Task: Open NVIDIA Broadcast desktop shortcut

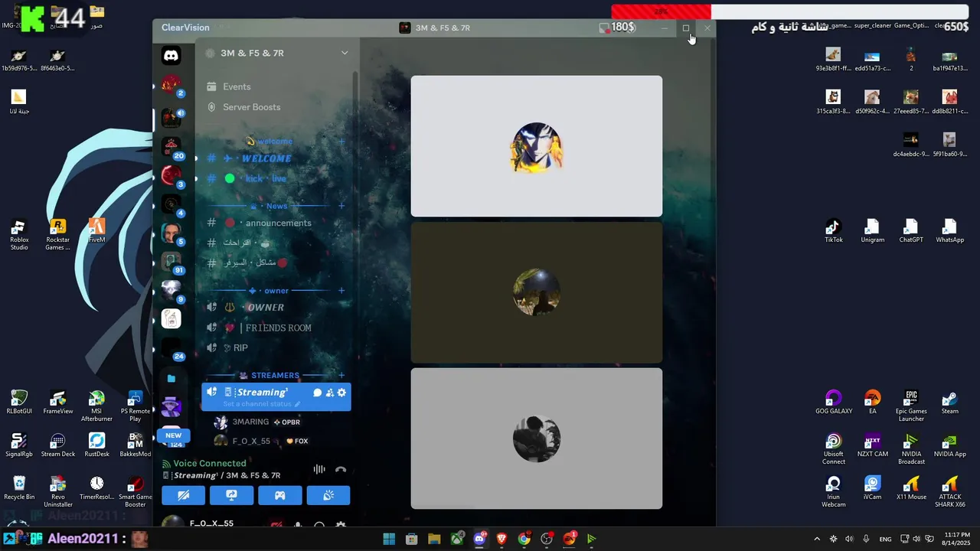Action: [911, 448]
